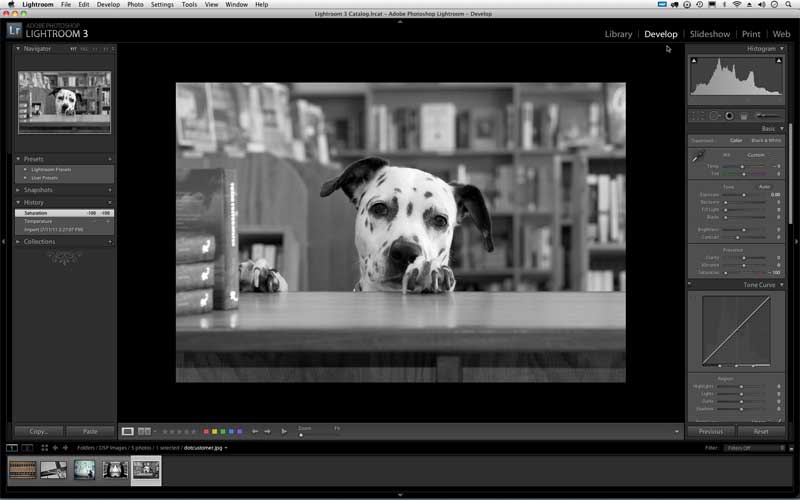Click the Copy... settings button
Viewport: 800px width, 500px height.
click(39, 431)
